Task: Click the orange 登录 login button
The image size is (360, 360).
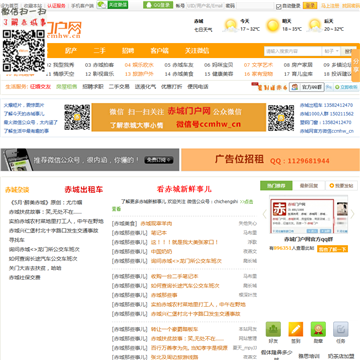Action: pyautogui.click(x=310, y=5)
